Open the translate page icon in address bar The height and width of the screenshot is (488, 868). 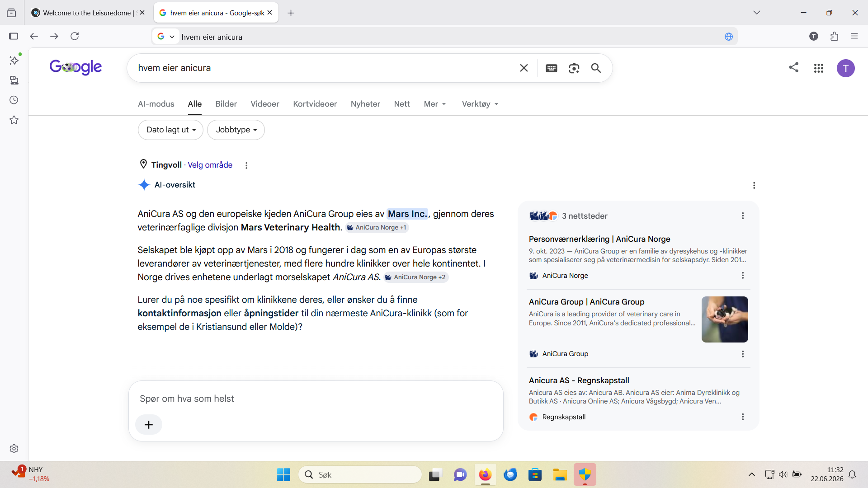tap(729, 37)
